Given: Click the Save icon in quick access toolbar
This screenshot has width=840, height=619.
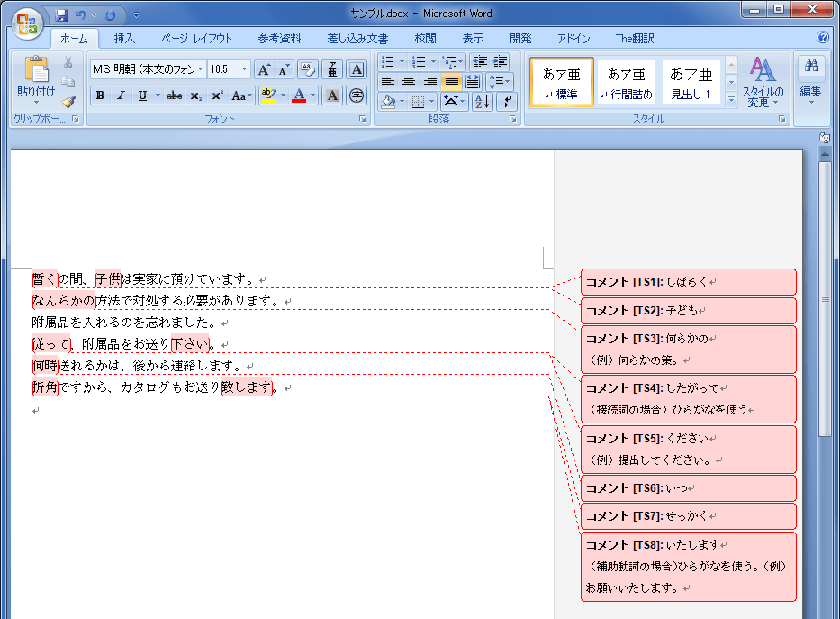Looking at the screenshot, I should pyautogui.click(x=61, y=15).
